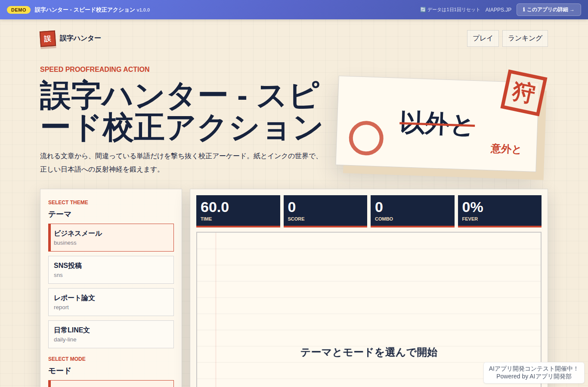Click the corrected 意外と word

coord(506,149)
